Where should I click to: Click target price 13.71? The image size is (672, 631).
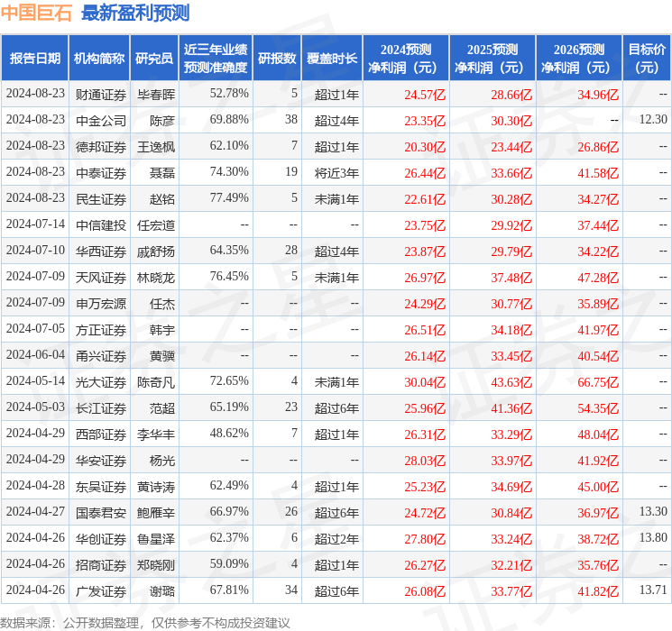point(653,590)
